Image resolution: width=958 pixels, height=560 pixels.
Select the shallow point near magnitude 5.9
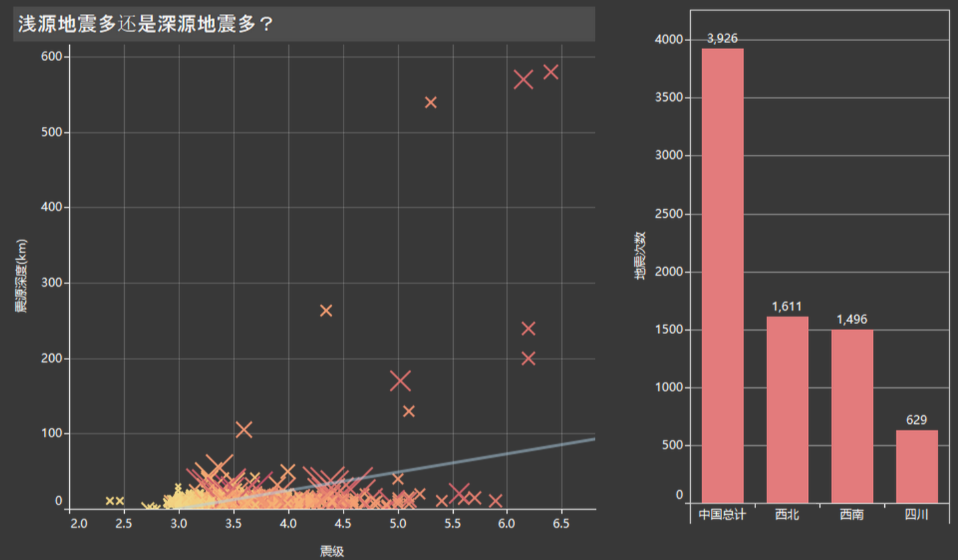point(495,501)
